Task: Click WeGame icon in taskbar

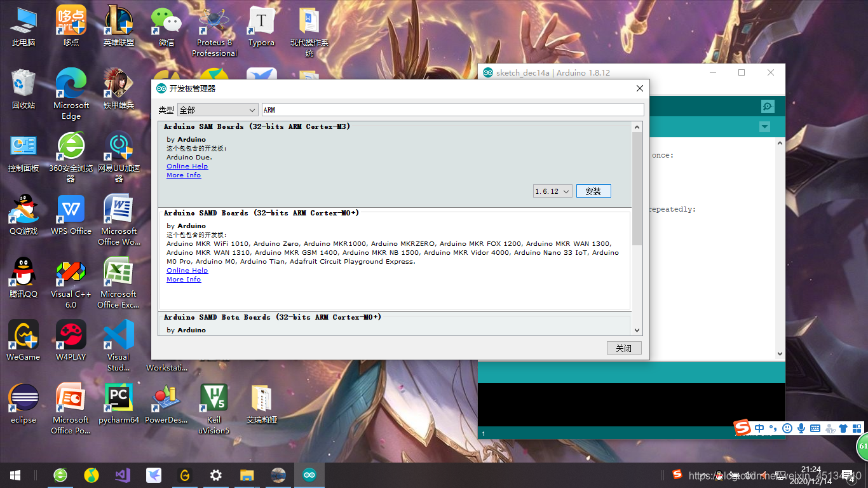Action: click(x=185, y=475)
